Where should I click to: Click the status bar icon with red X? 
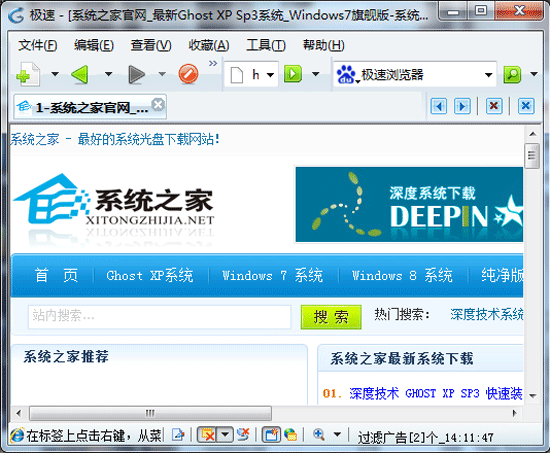[x=243, y=435]
